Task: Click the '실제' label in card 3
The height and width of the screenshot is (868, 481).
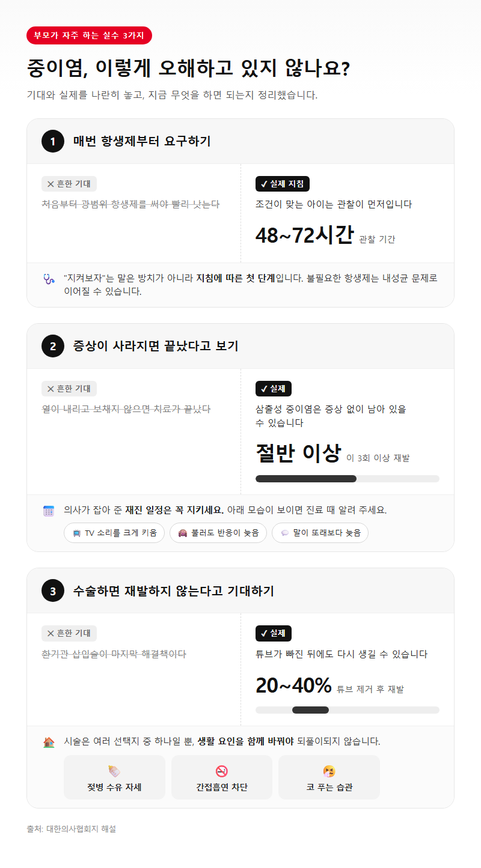Action: click(x=274, y=633)
